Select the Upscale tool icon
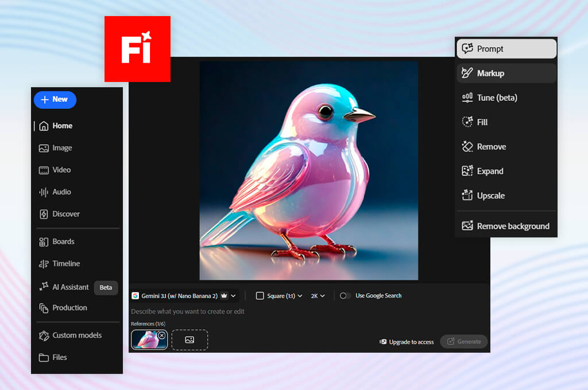The width and height of the screenshot is (588, 390). (x=467, y=195)
